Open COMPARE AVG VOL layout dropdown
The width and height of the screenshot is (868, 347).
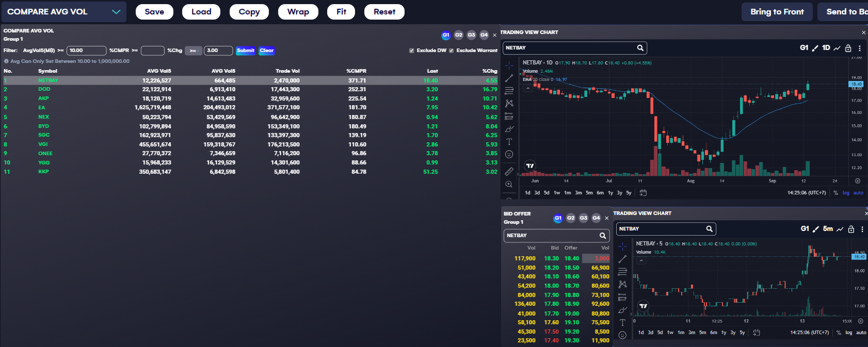click(x=64, y=12)
